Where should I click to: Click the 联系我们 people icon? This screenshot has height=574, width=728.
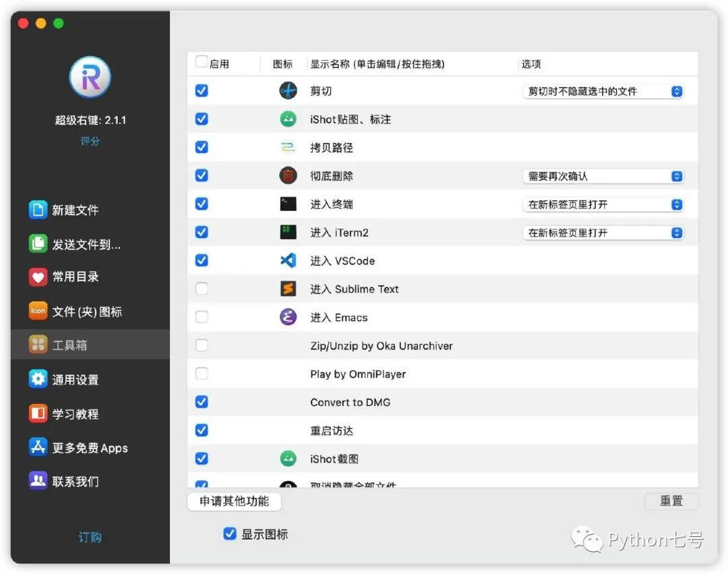38,481
